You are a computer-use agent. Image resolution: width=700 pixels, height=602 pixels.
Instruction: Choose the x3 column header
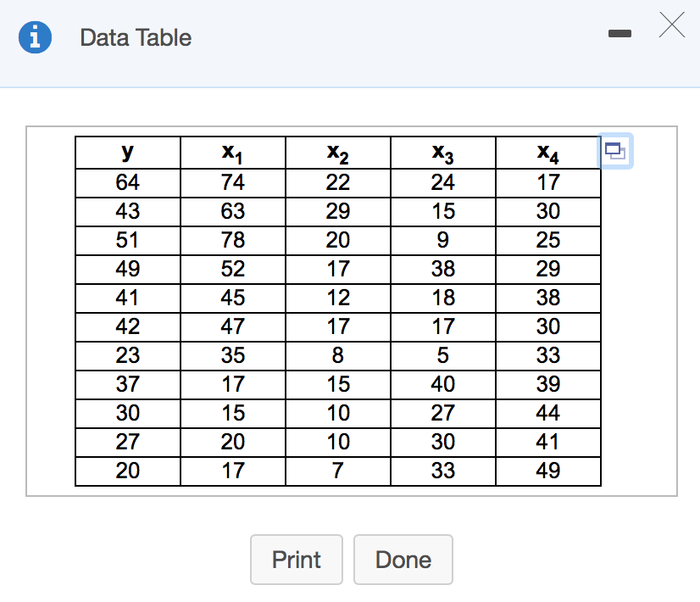click(443, 153)
